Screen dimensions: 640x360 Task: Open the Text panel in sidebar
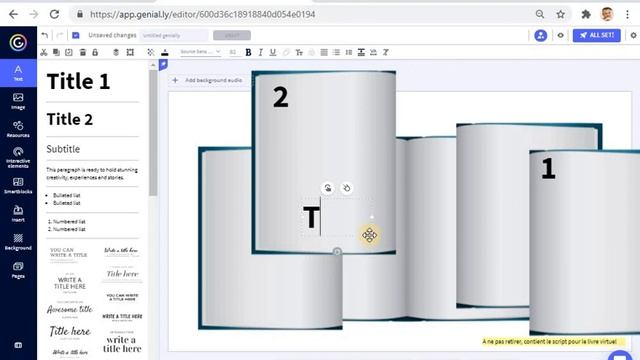[x=18, y=73]
